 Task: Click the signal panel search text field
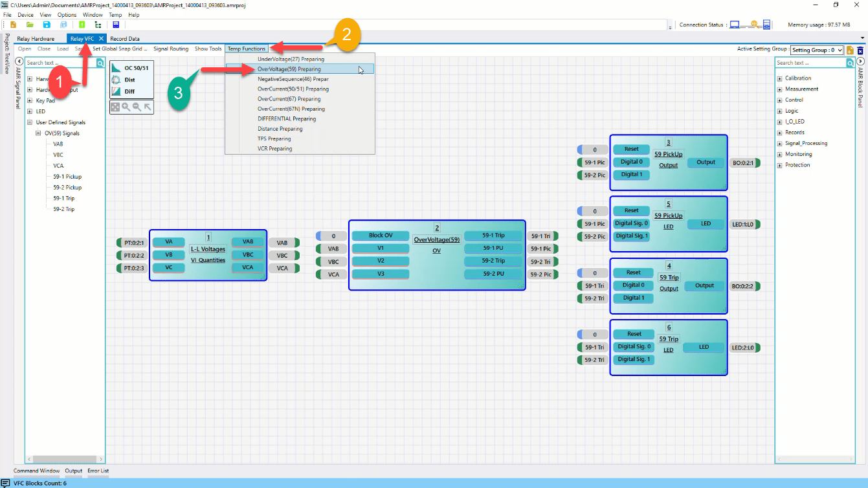[x=60, y=63]
